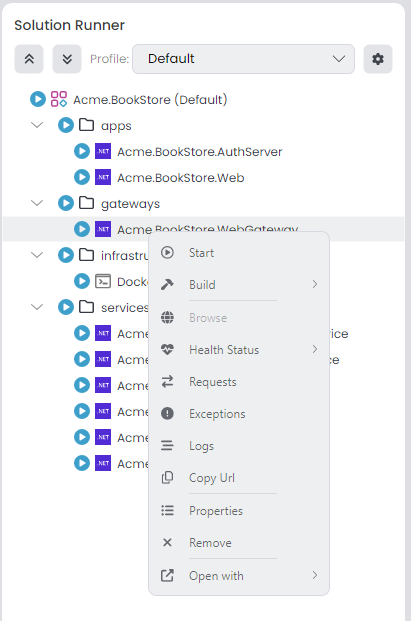The height and width of the screenshot is (621, 411).
Task: Click the lines icon beside Logs
Action: [x=167, y=446]
